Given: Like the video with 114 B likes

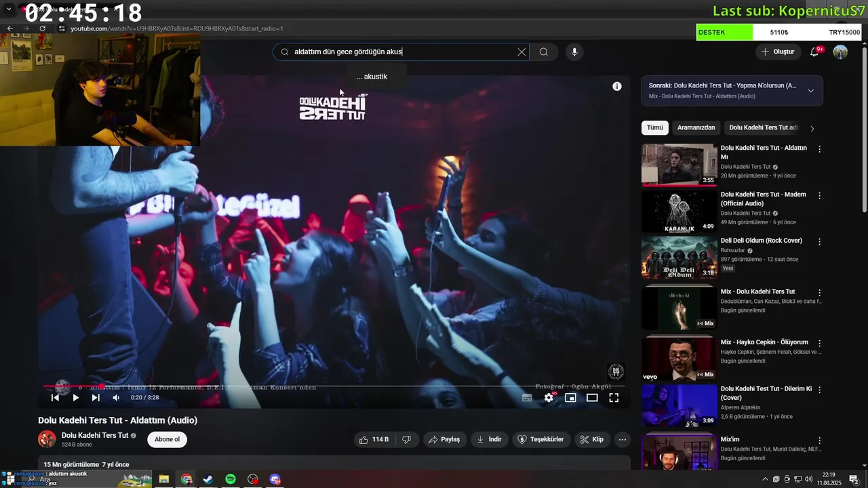Looking at the screenshot, I should coord(374,439).
